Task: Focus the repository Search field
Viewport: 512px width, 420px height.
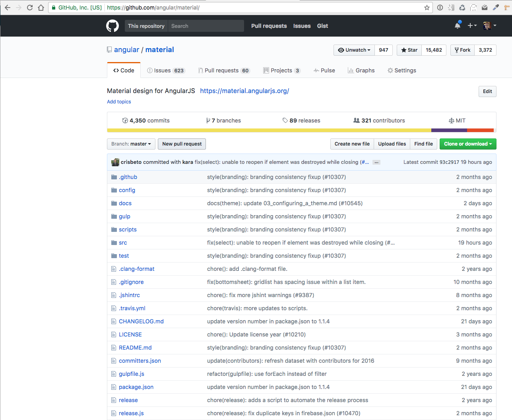Action: click(206, 26)
